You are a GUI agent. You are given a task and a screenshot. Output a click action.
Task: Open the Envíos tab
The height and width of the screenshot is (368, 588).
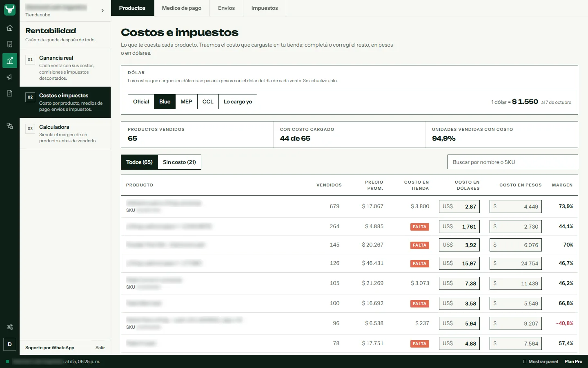pos(226,8)
